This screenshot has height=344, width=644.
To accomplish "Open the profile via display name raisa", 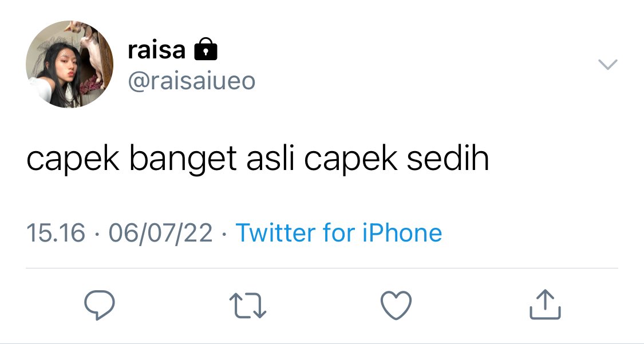I will pos(156,50).
